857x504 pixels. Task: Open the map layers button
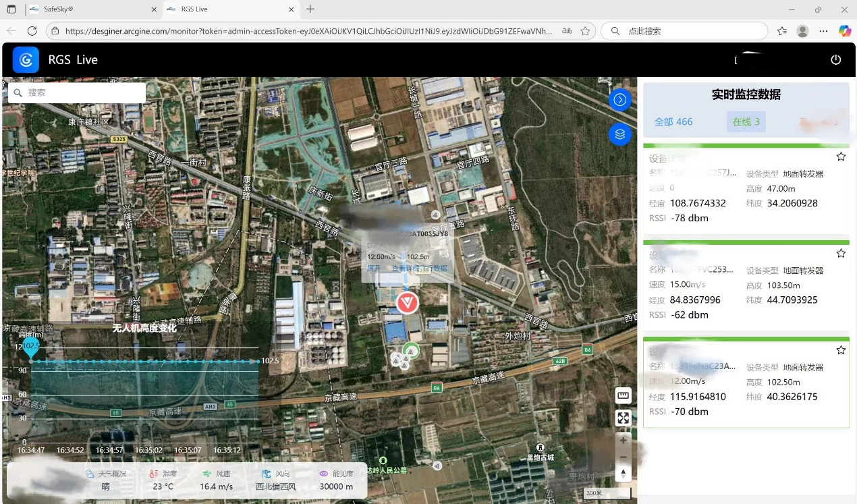pyautogui.click(x=619, y=134)
